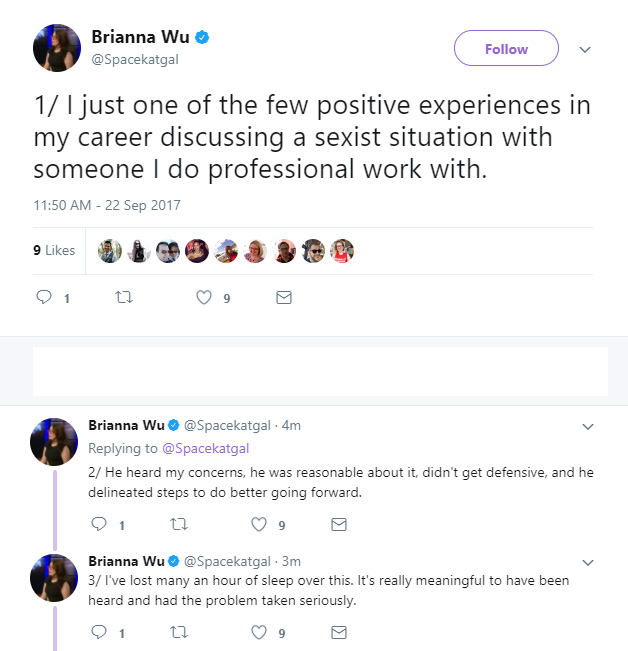Image resolution: width=628 pixels, height=651 pixels.
Task: Retweet the 3/ tweet about being heard
Action: click(x=179, y=632)
